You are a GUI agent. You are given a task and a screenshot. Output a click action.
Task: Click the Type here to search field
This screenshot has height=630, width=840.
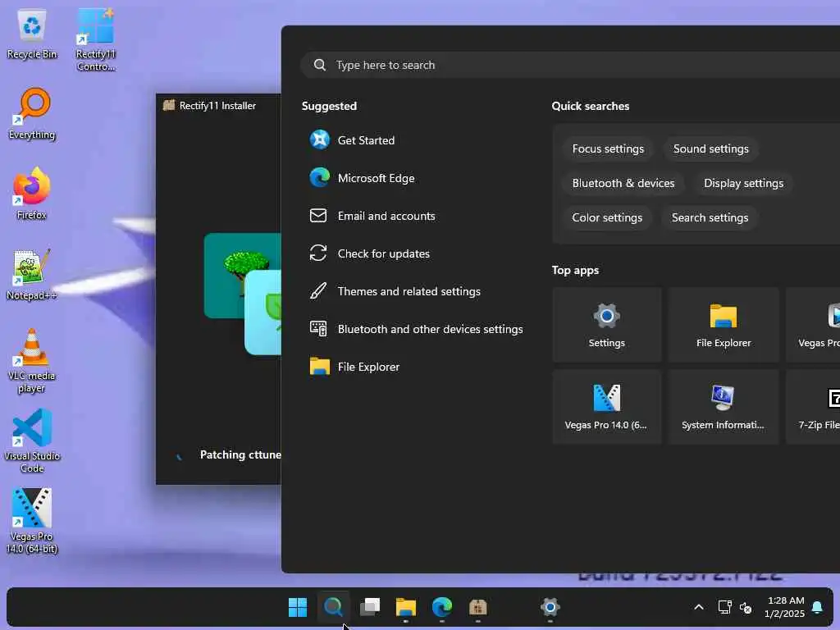[x=569, y=65]
